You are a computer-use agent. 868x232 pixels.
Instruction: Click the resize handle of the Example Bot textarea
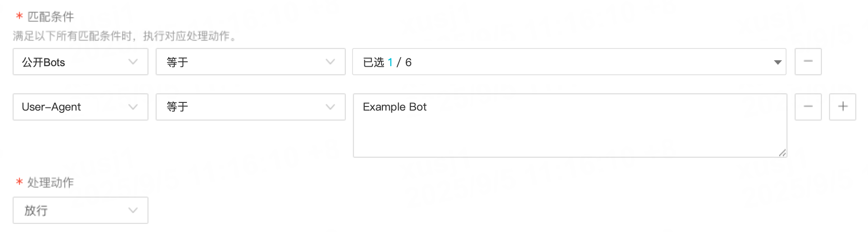click(782, 153)
